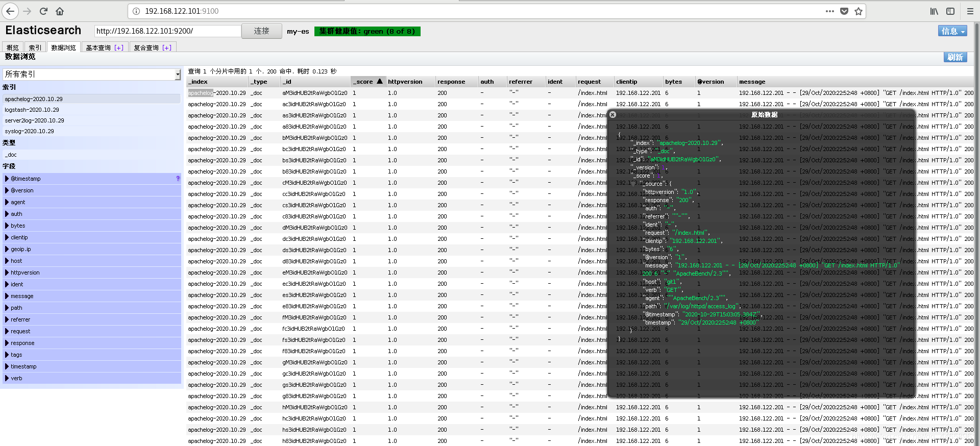Expand the @version field filter
This screenshot has height=446, width=980.
coord(92,190)
